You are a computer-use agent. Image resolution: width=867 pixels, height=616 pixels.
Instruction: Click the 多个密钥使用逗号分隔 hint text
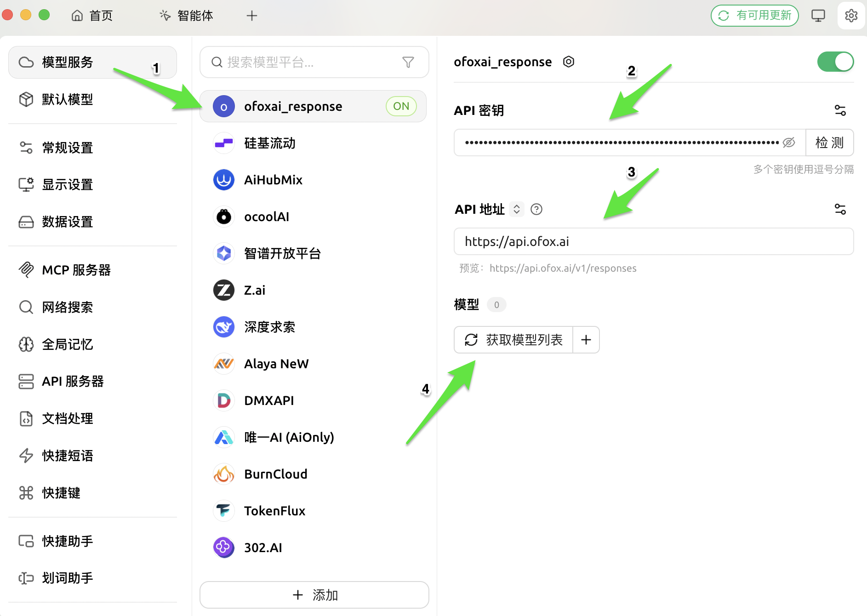(x=803, y=169)
